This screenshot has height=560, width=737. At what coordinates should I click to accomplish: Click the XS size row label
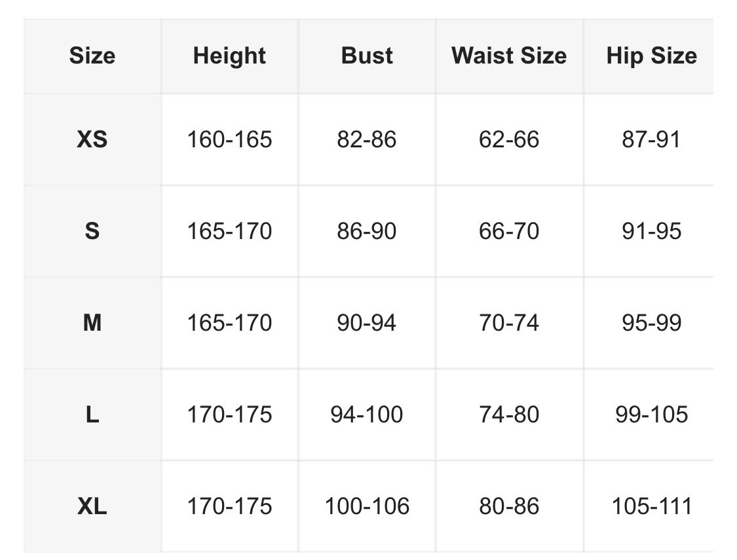pos(92,140)
